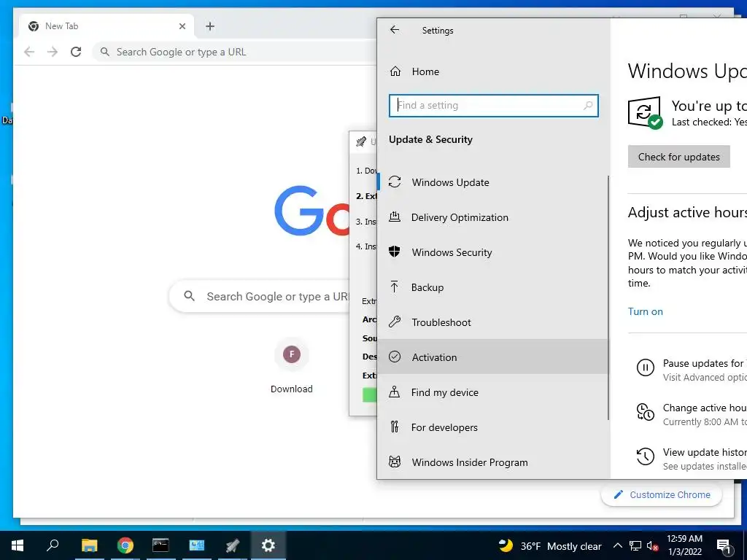Switch to the rocket installer taskbar icon

coord(232,545)
